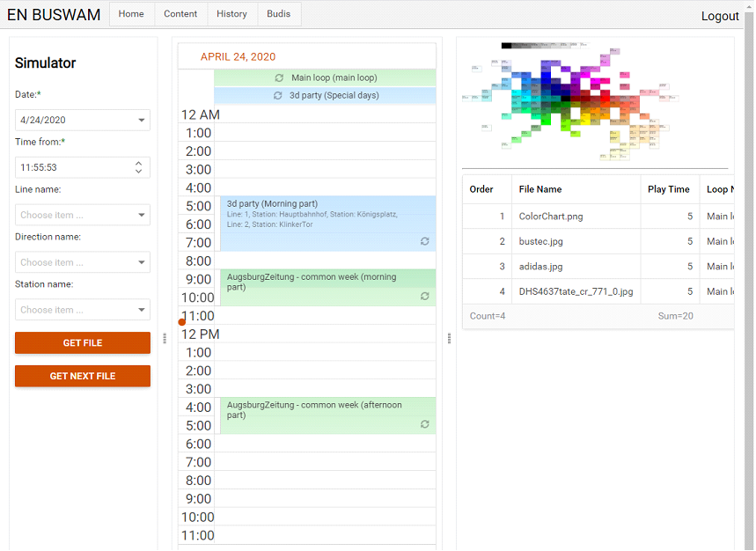Click recurrence icon in AugsburgZeitung morning part event
The image size is (756, 551).
coord(425,297)
